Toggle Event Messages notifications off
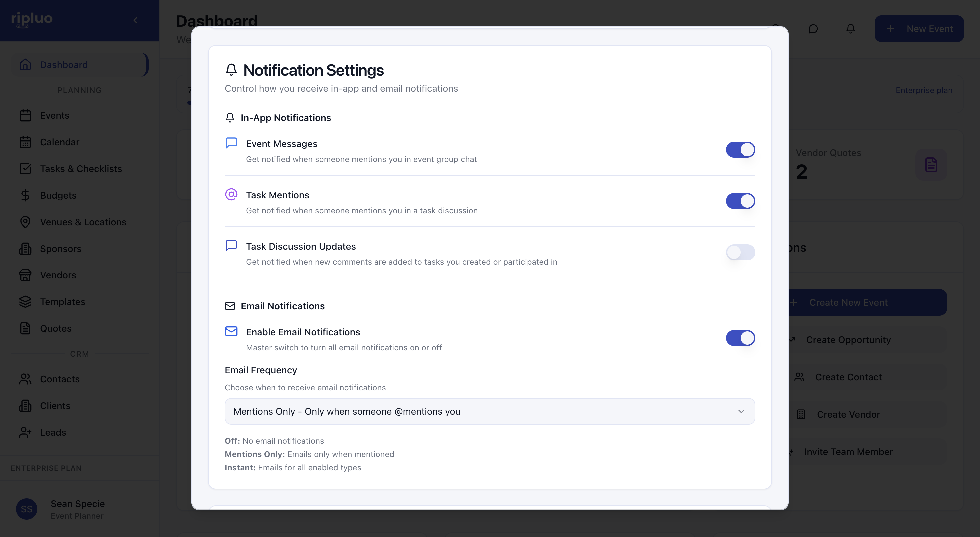The image size is (980, 537). pyautogui.click(x=740, y=150)
